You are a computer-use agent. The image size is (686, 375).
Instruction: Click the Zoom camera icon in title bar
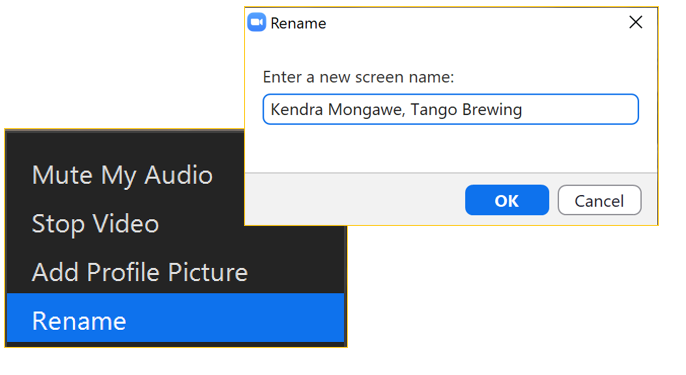(257, 22)
